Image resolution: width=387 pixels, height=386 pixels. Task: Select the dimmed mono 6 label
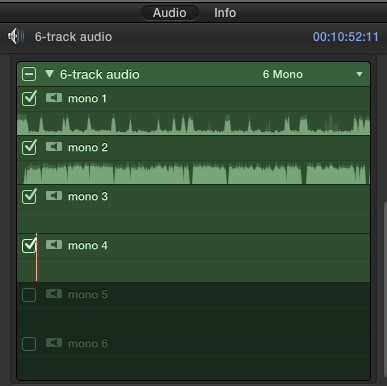point(88,343)
